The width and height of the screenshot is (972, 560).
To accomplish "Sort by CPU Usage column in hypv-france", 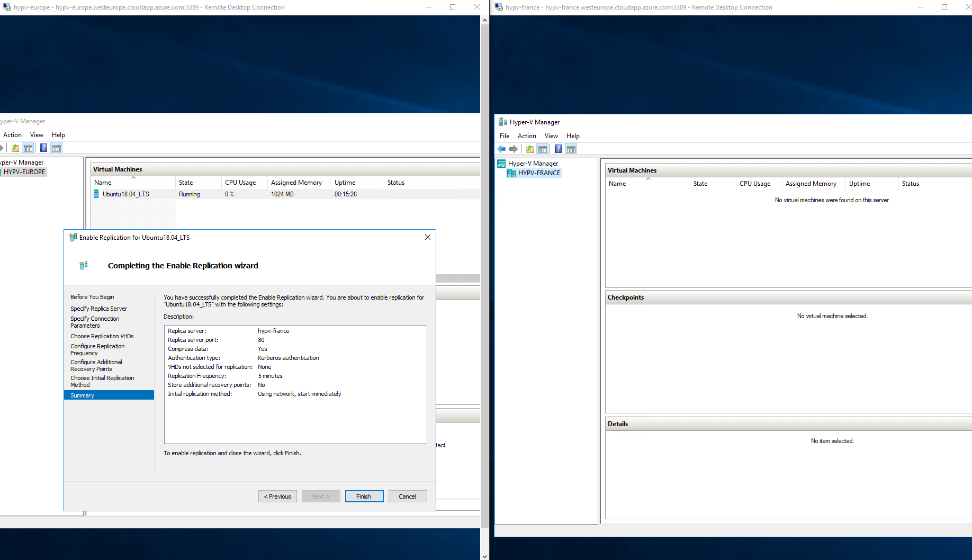I will (x=759, y=184).
